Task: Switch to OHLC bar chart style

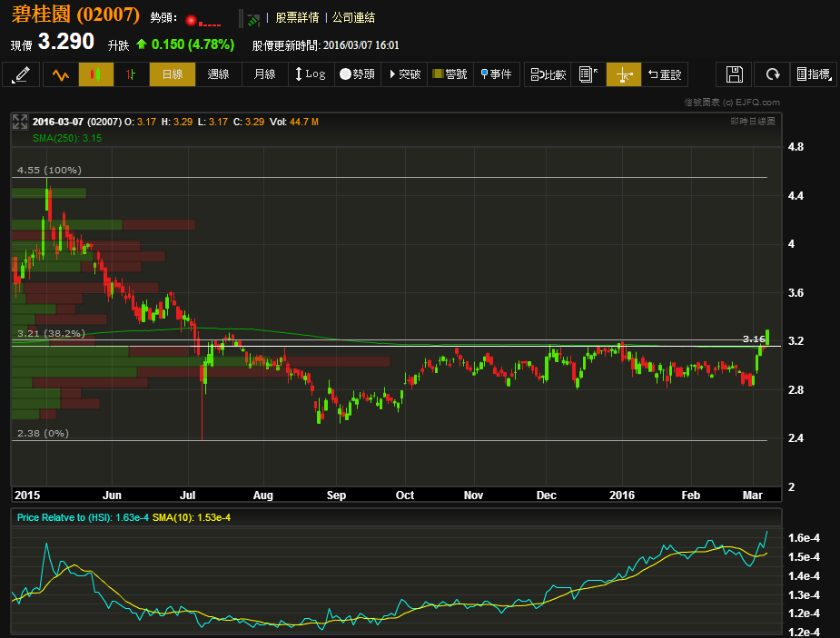Action: coord(131,74)
